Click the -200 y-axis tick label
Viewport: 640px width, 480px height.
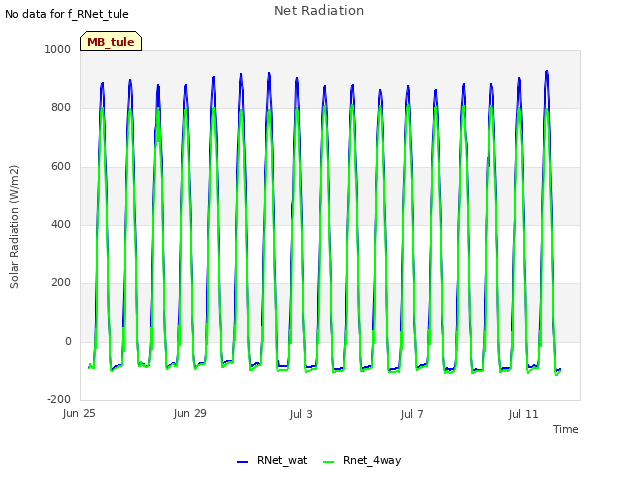pyautogui.click(x=59, y=399)
